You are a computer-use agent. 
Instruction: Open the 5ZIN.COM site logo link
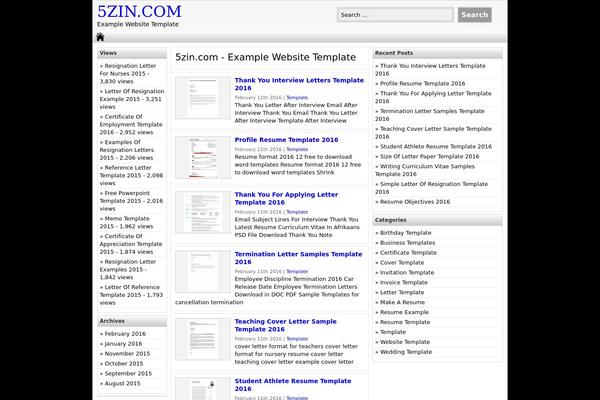click(139, 11)
